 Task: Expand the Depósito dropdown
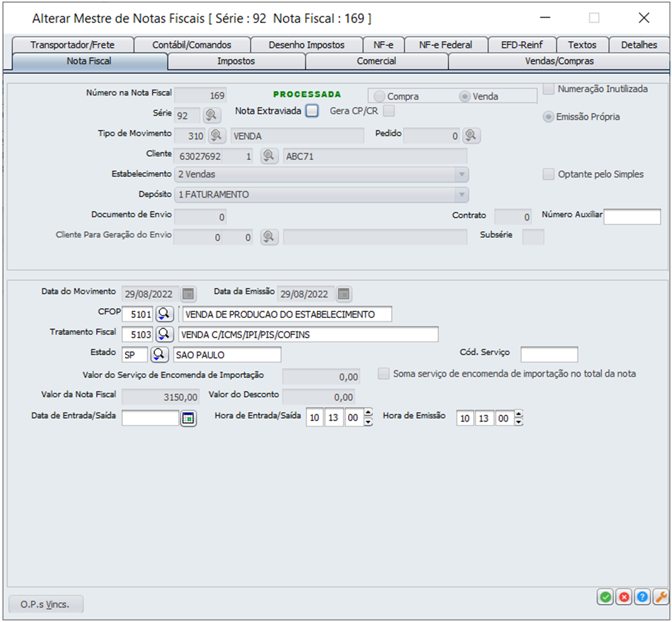coord(462,194)
